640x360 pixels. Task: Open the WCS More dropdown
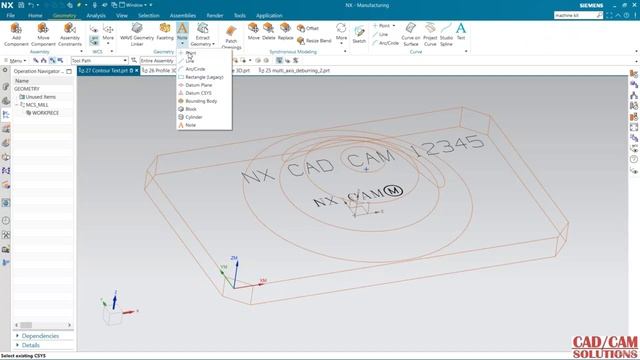(x=108, y=34)
